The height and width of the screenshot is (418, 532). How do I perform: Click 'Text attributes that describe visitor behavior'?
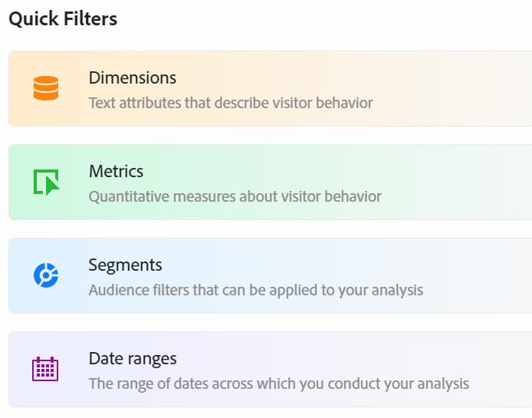230,102
